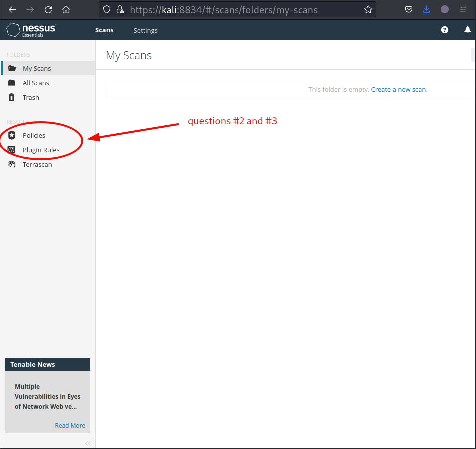Select the Scans tab
The height and width of the screenshot is (449, 476).
click(104, 30)
